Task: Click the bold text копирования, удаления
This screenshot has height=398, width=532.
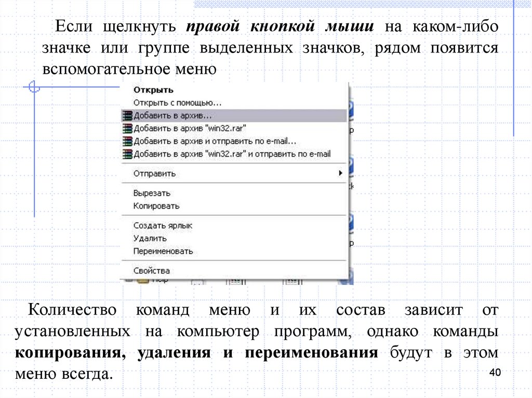Action: (113, 353)
